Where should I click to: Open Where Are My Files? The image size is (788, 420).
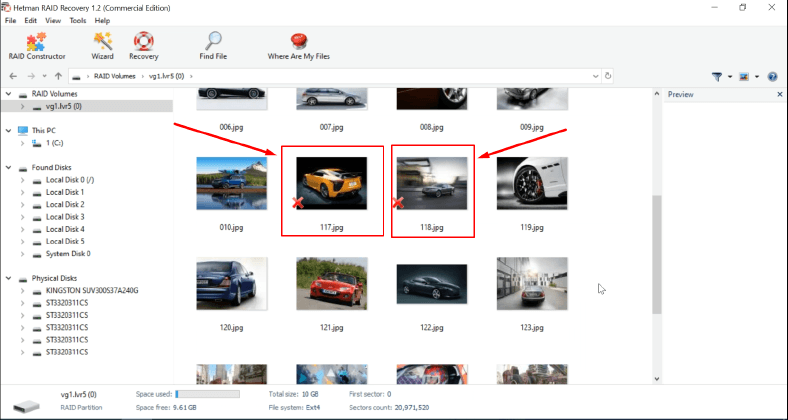pos(299,46)
